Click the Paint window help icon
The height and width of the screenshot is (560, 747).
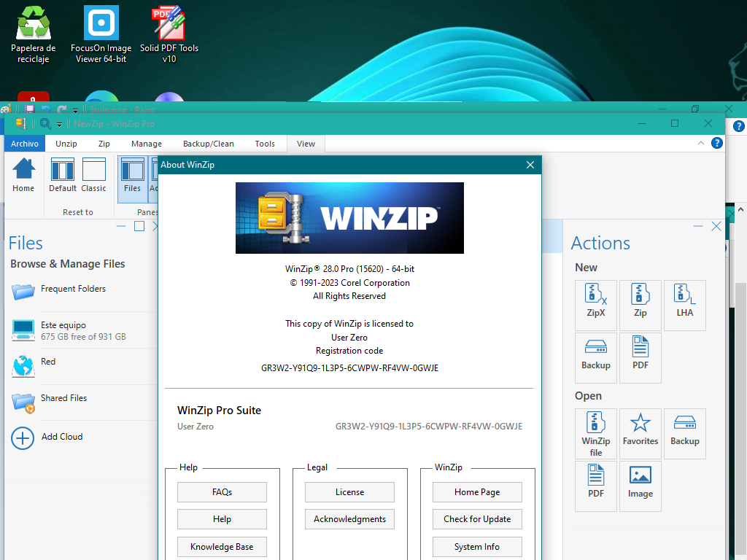tap(738, 126)
